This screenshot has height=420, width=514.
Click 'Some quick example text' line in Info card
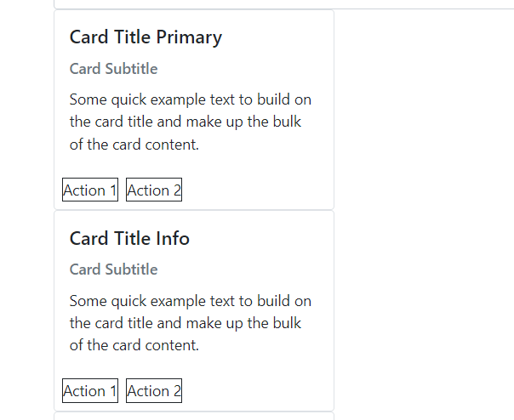[190, 300]
